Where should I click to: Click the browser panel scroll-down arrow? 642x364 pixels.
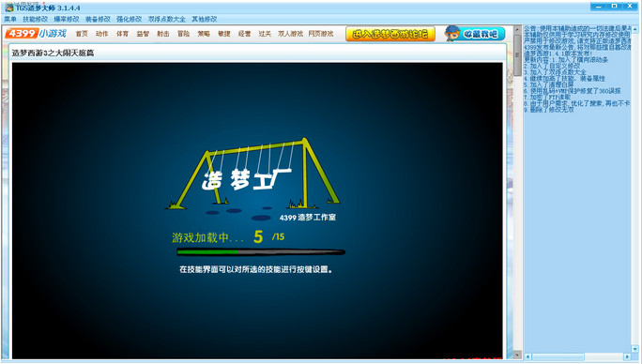517,355
